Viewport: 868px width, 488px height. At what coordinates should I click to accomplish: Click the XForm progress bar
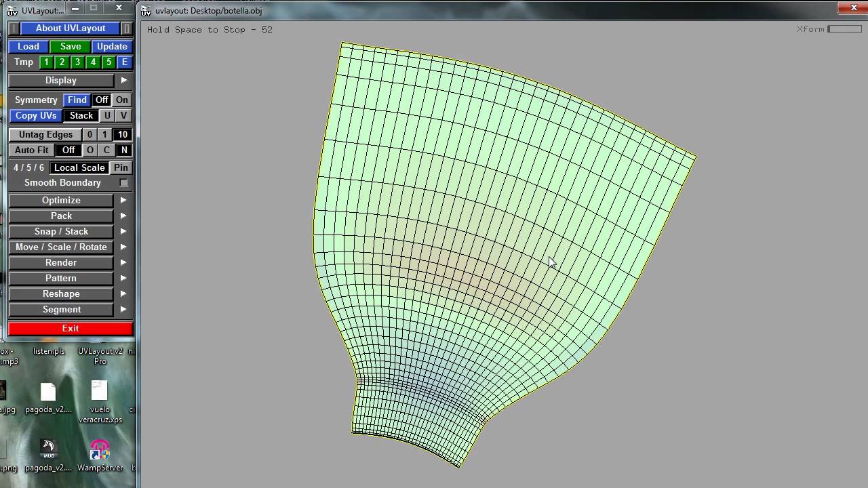click(844, 29)
